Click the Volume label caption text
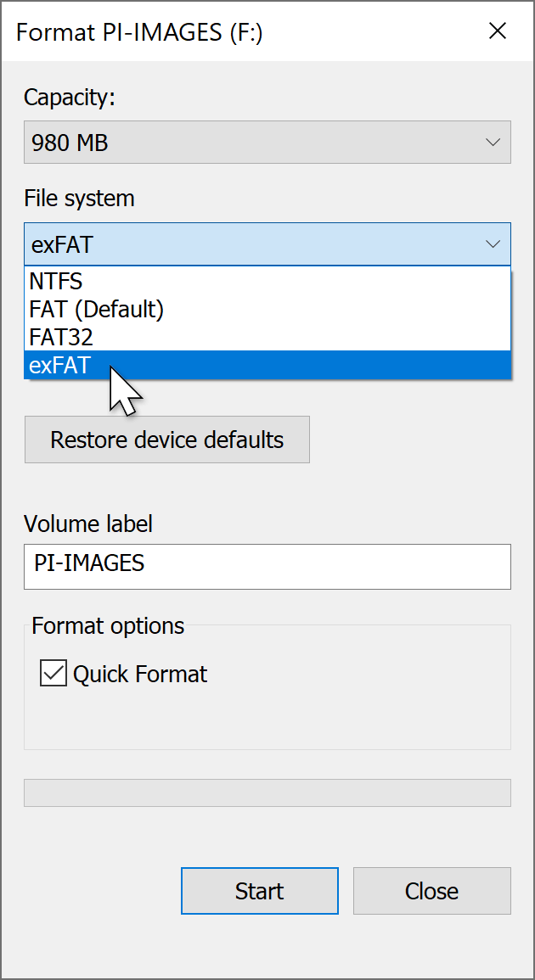The width and height of the screenshot is (535, 980). (x=88, y=524)
